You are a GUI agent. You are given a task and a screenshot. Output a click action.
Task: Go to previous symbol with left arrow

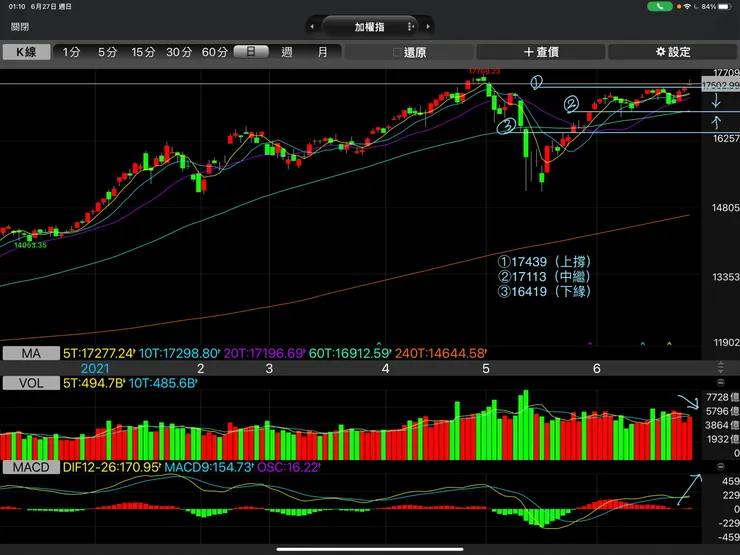click(x=312, y=27)
